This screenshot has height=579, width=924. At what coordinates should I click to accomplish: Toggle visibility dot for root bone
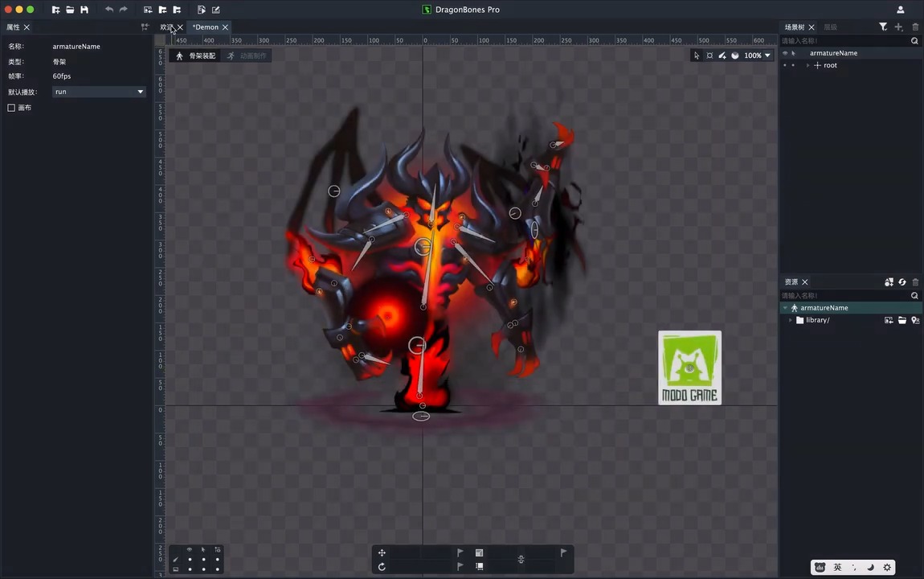785,65
